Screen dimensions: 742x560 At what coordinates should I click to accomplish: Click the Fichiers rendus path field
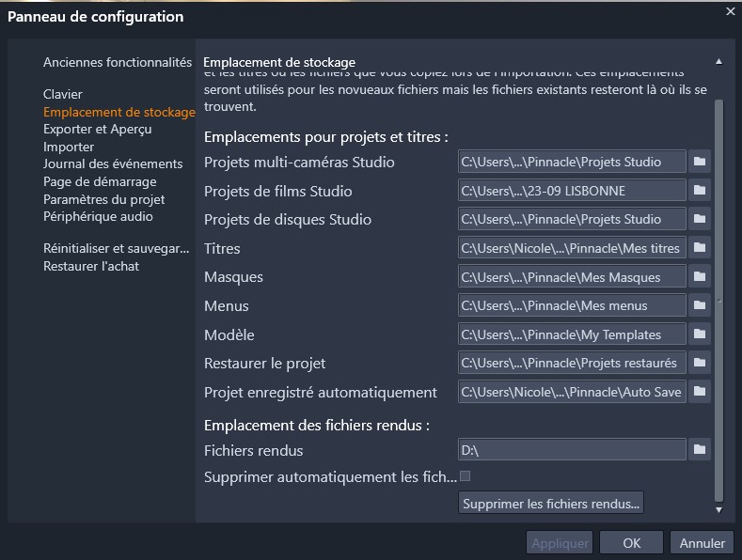tap(572, 450)
